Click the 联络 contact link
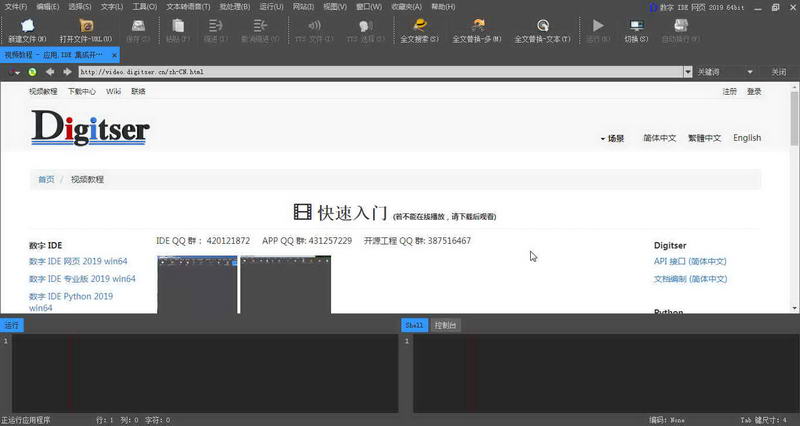Screen dimensions: 800x426 (x=138, y=91)
